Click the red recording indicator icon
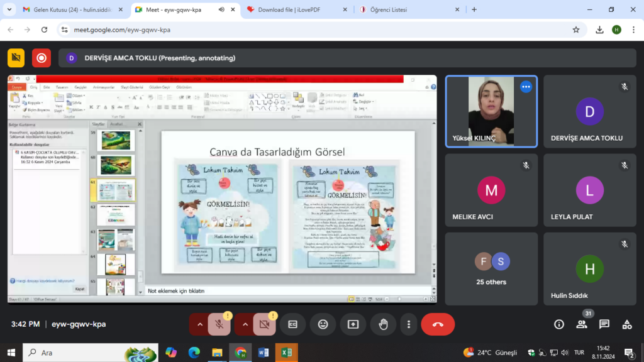Image resolution: width=644 pixels, height=362 pixels. 42,58
